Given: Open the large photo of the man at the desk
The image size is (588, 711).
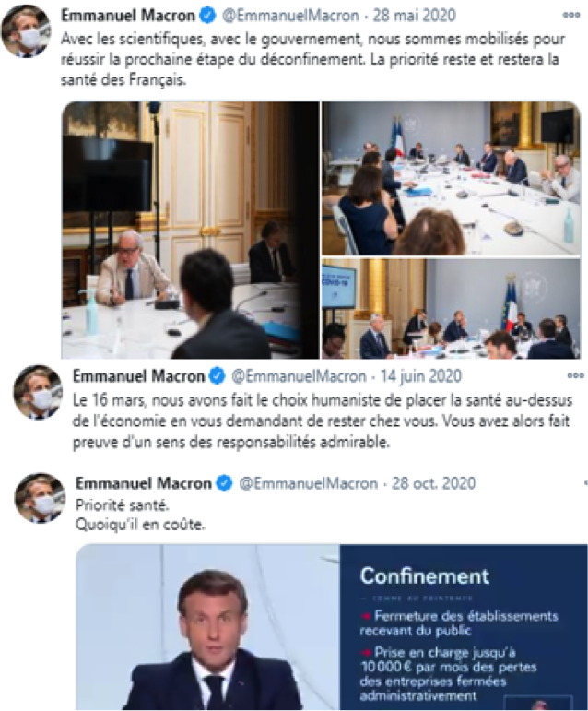Looking at the screenshot, I should tap(191, 229).
